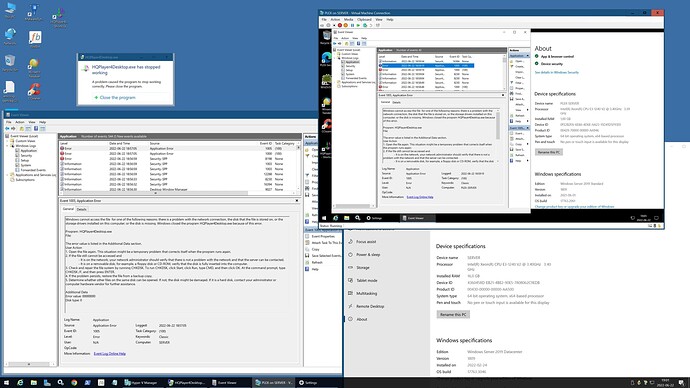Screen dimensions: 690x388
Task: Open Clipboard menu in Virtual Machine Connection window
Action: [x=364, y=20]
